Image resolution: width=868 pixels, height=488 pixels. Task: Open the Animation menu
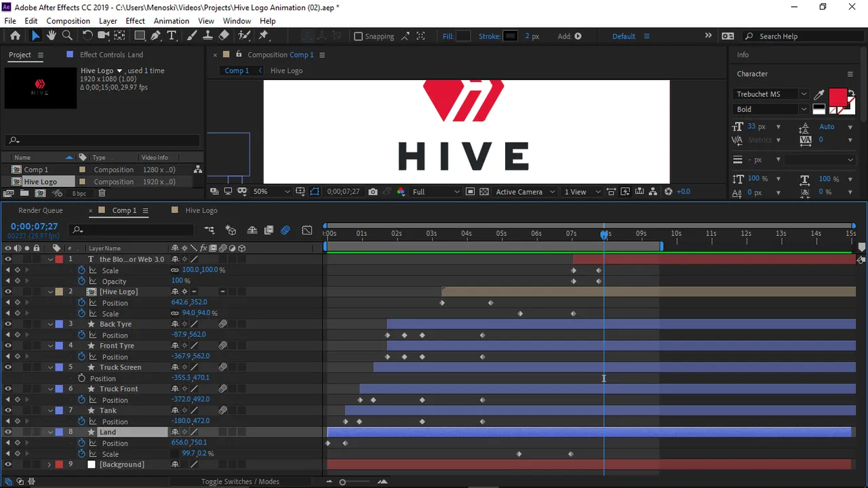171,21
